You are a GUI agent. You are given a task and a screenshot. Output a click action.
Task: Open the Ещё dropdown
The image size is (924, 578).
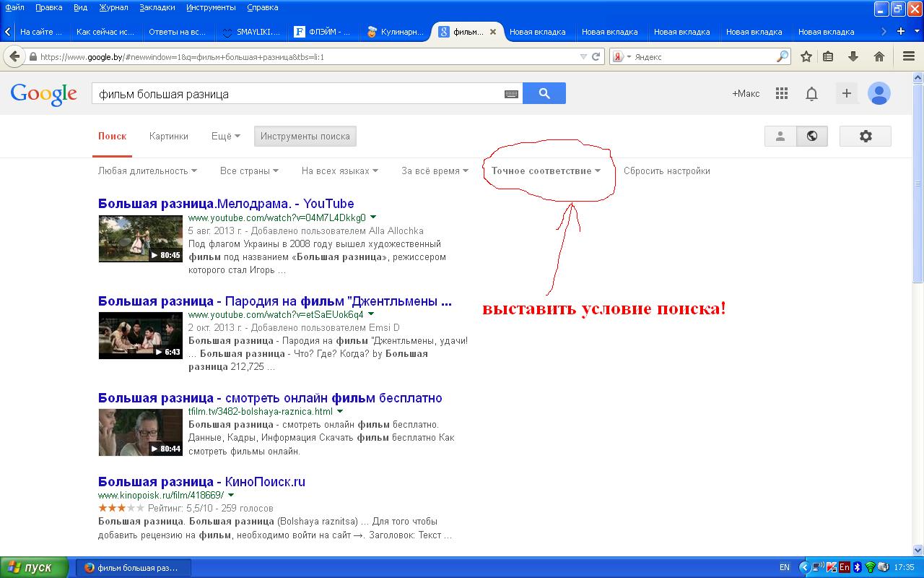point(225,136)
